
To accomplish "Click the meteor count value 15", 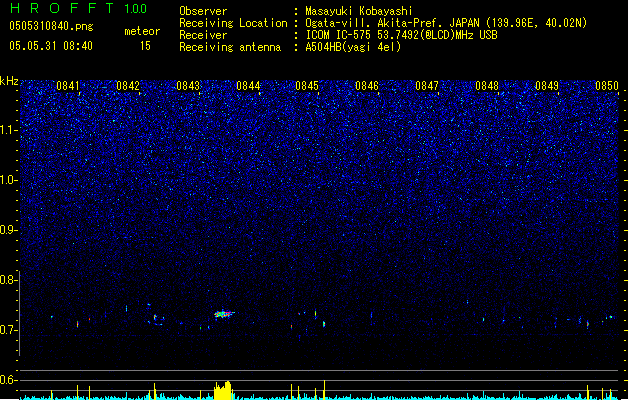I will point(145,46).
